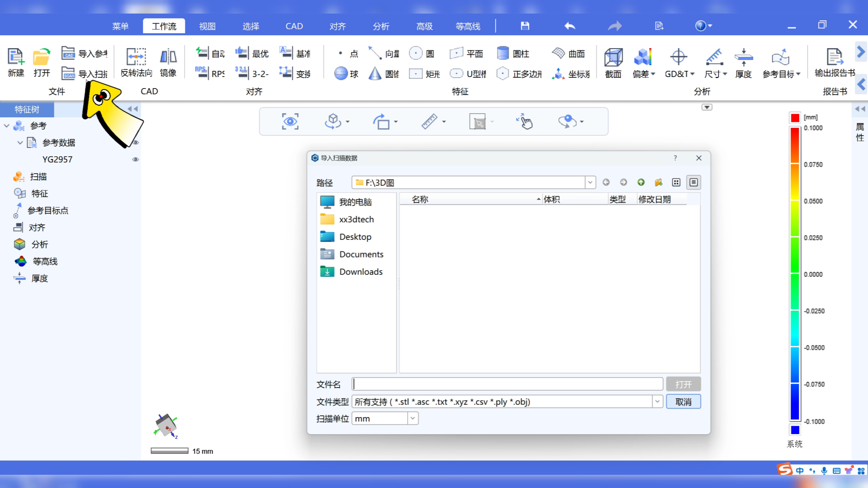Go up one folder with green arrow icon

click(x=641, y=182)
